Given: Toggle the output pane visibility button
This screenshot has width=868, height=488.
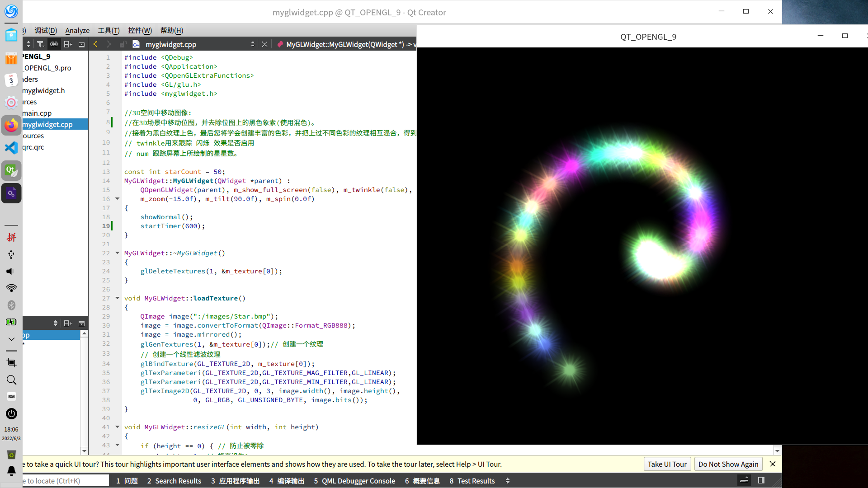Looking at the screenshot, I should (x=744, y=480).
